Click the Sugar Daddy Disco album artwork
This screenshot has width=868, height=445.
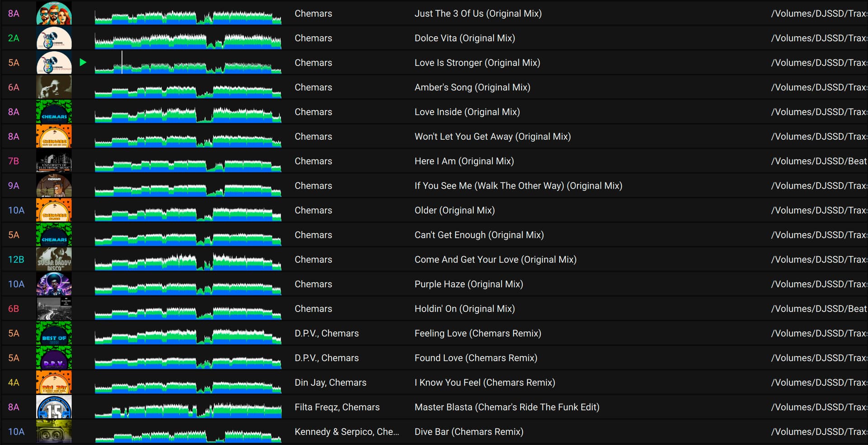point(54,259)
